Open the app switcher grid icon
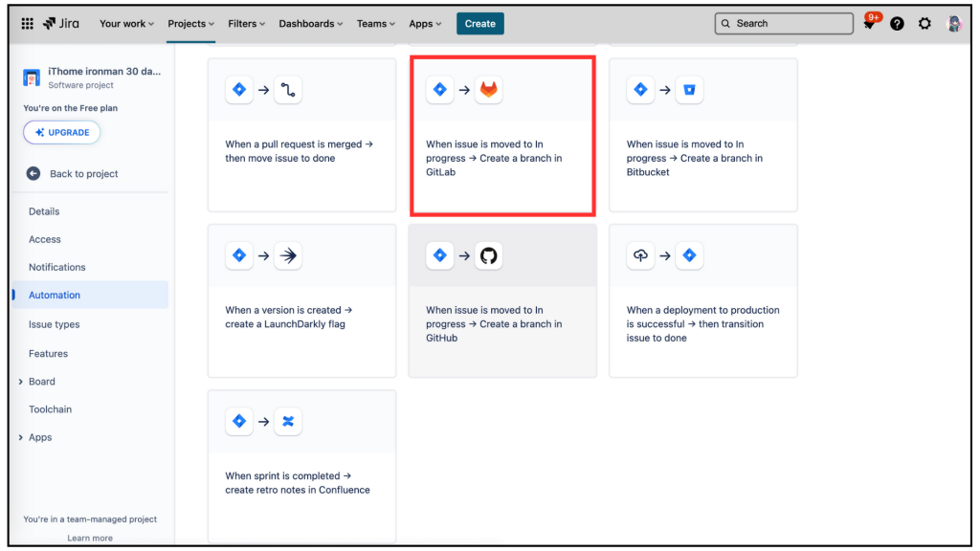Screen dimensions: 980x551 click(27, 24)
